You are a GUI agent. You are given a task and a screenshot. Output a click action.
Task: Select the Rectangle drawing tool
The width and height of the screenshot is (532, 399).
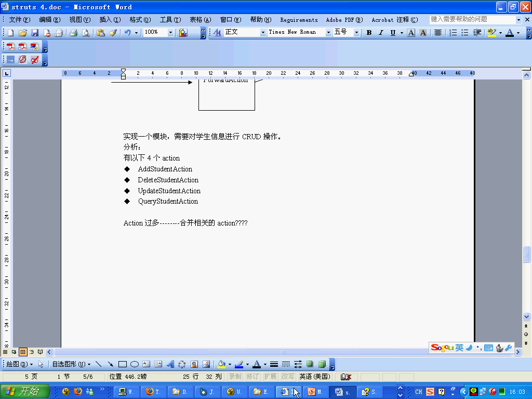click(x=123, y=364)
